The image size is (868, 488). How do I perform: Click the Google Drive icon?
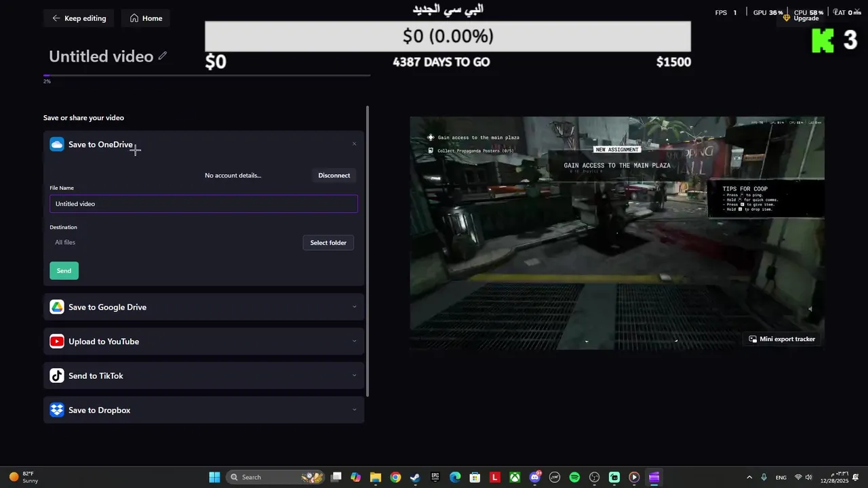[57, 307]
